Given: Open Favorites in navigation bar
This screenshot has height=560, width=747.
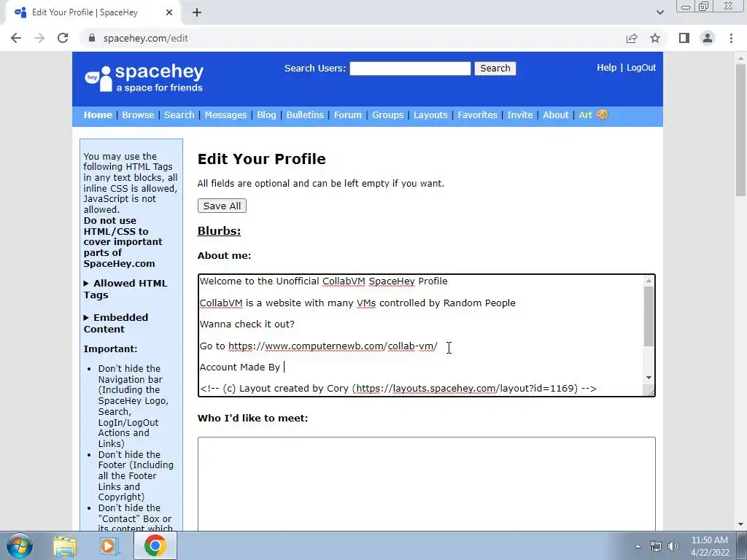Looking at the screenshot, I should tap(477, 114).
